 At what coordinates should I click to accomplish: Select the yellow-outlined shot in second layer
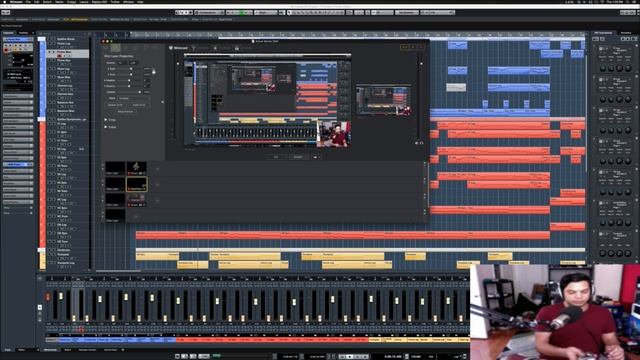[136, 184]
